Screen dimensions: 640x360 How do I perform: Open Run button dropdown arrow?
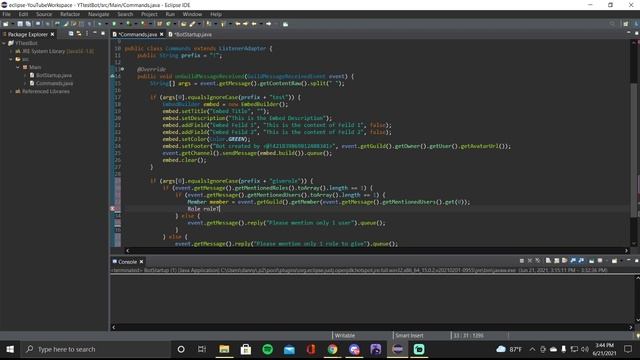click(121, 24)
